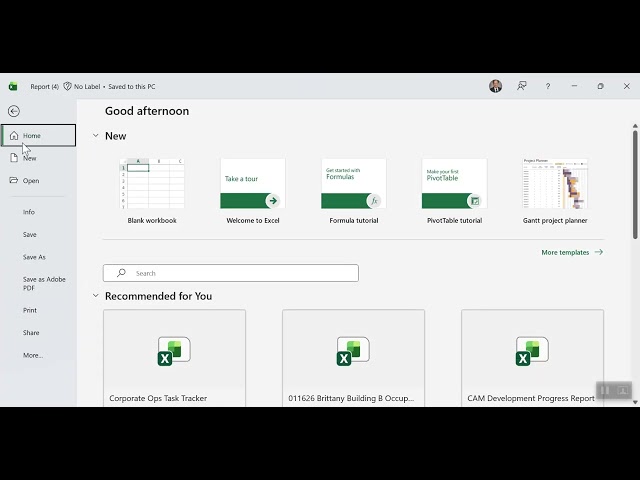Screen dimensions: 640x480
Task: Click the pause button in recording overlay
Action: [x=605, y=390]
